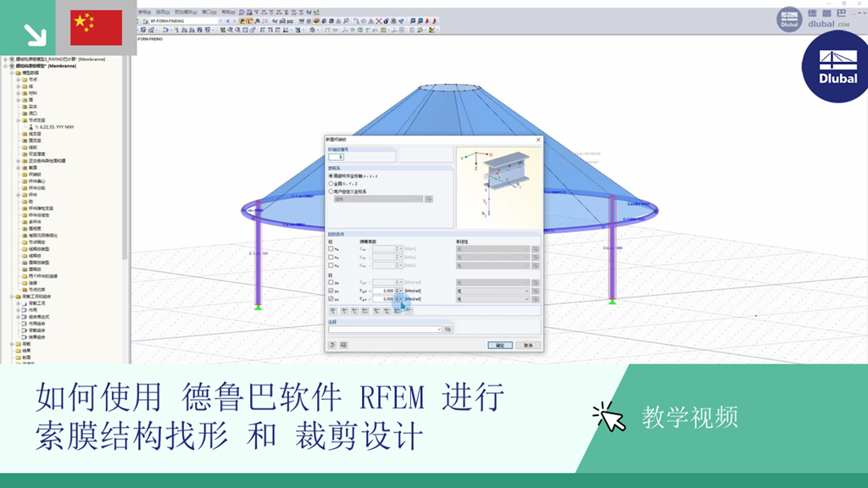Open nonlinearity dropdown for φy row
Screen dimensions: 868x488
[526, 291]
